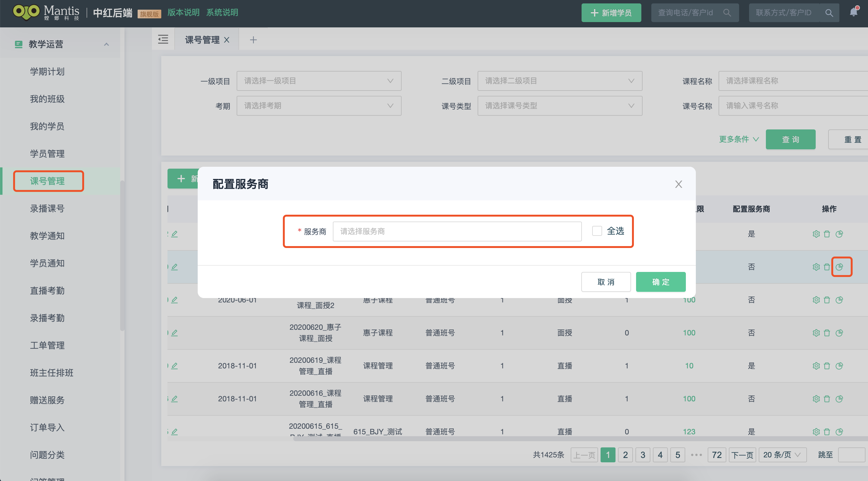The width and height of the screenshot is (868, 481).
Task: Open 订单导入 in sidebar
Action: tap(47, 428)
